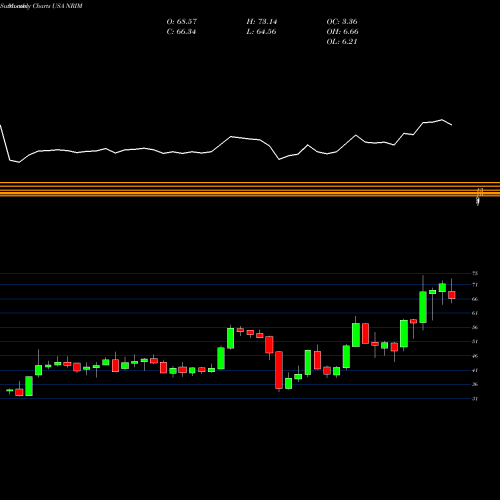The height and width of the screenshot is (500, 500).
Task: Click the 66 price axis label
Action: [475, 299]
